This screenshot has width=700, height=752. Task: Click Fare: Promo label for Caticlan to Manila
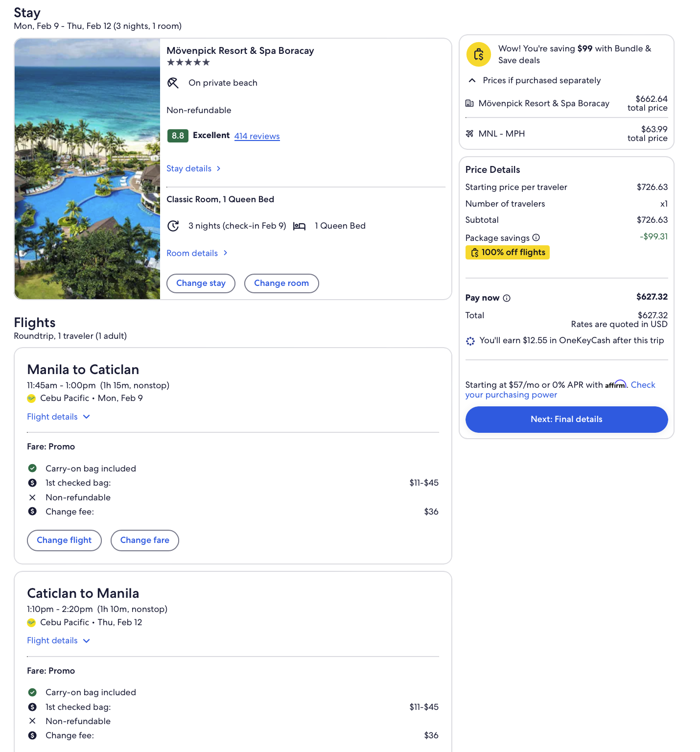pyautogui.click(x=51, y=671)
